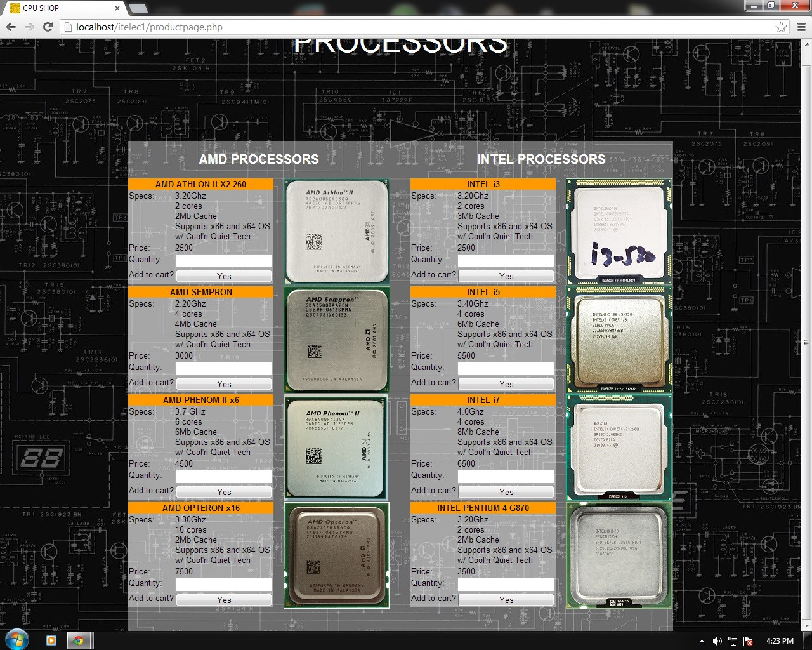This screenshot has width=812, height=650.
Task: Add Intel Pentium 4 G870 to cart with Yes
Action: (x=506, y=600)
